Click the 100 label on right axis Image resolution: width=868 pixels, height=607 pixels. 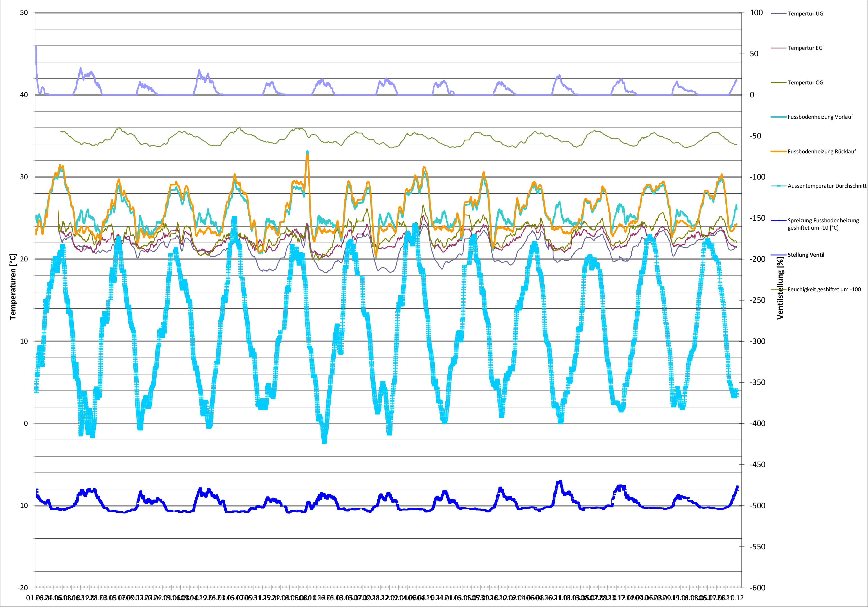tap(756, 13)
